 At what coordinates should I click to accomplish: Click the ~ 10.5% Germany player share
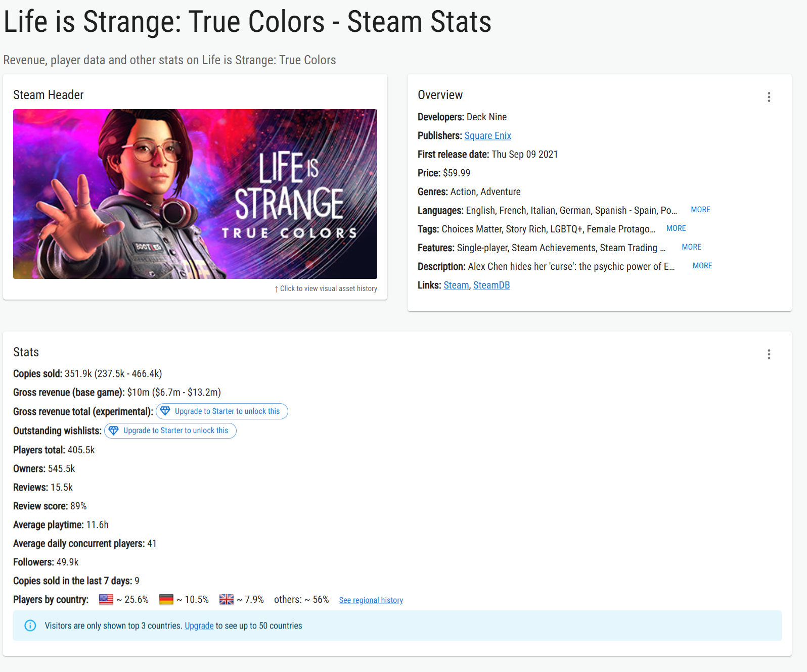tap(193, 599)
